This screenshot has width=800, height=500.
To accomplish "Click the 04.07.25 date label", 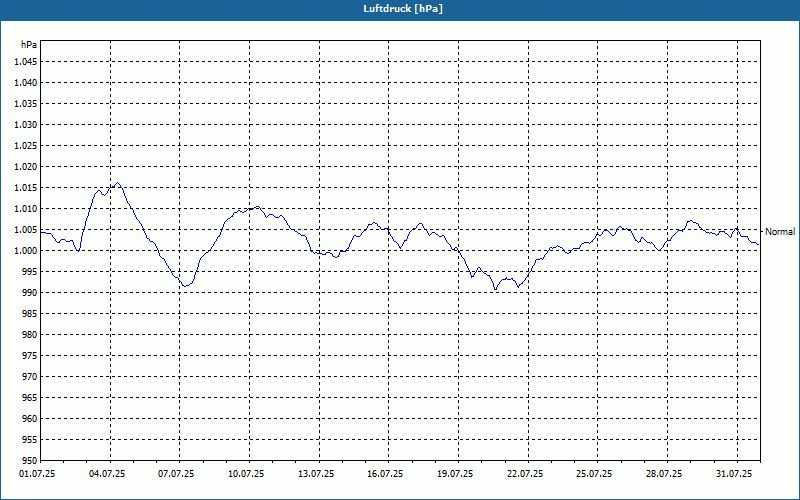I will click(107, 474).
